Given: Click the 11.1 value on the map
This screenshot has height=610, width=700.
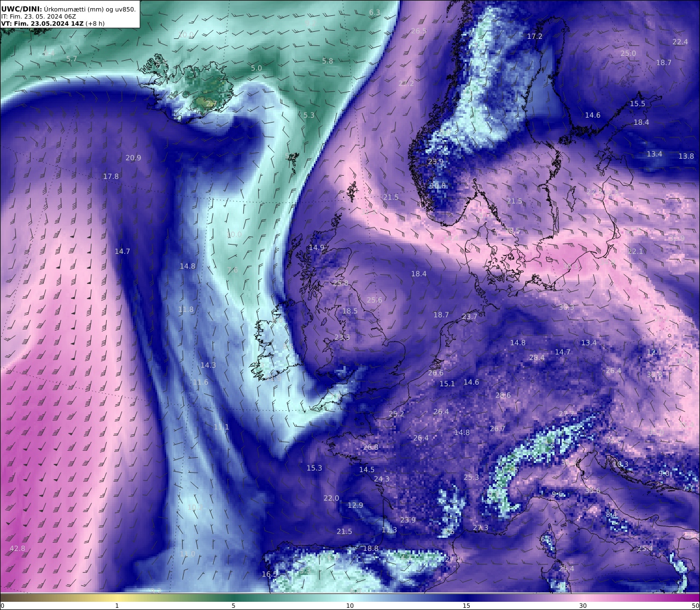Looking at the screenshot, I should click(221, 426).
